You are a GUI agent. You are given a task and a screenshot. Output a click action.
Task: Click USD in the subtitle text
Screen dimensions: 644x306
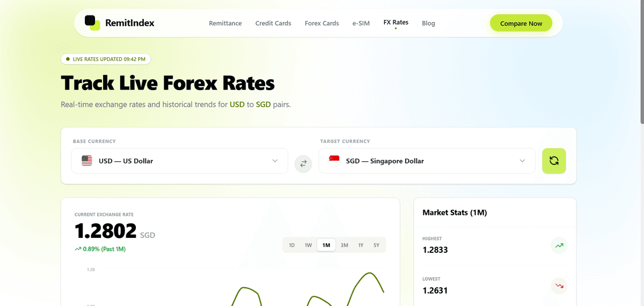click(237, 105)
